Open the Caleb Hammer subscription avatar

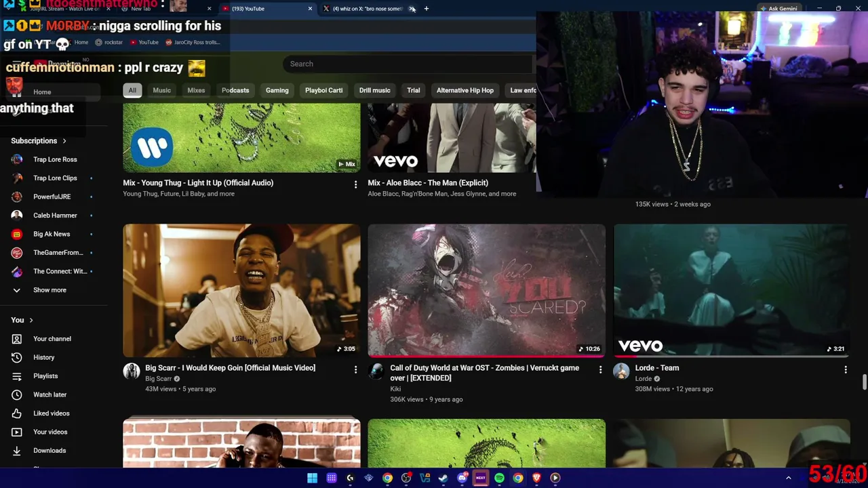(x=17, y=215)
